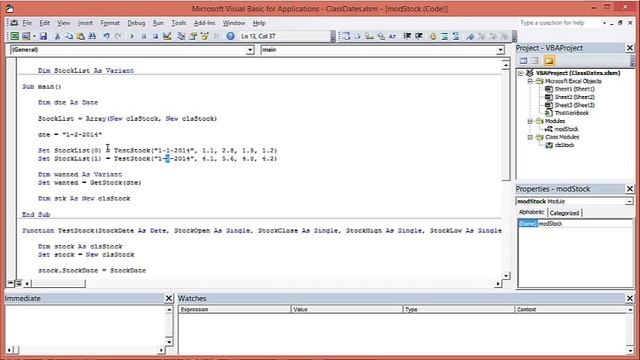Image resolution: width=640 pixels, height=360 pixels.
Task: Collapse the Modules folder
Action: (x=530, y=121)
